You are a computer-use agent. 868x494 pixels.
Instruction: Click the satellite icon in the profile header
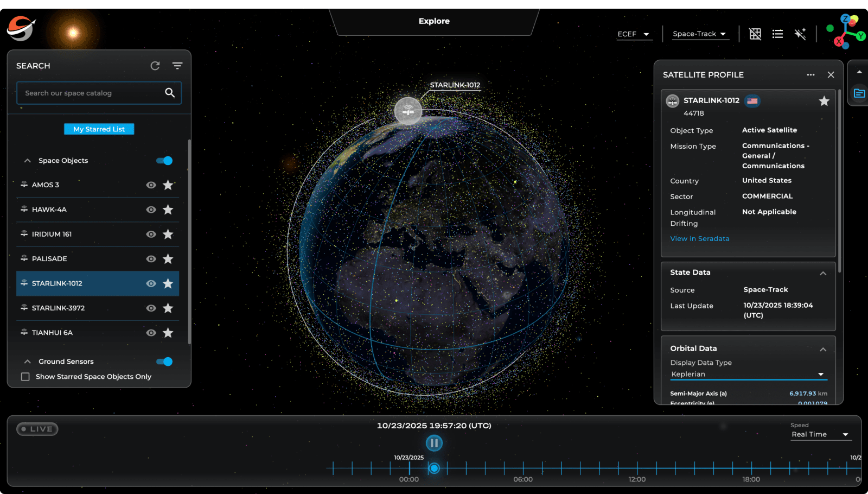673,101
